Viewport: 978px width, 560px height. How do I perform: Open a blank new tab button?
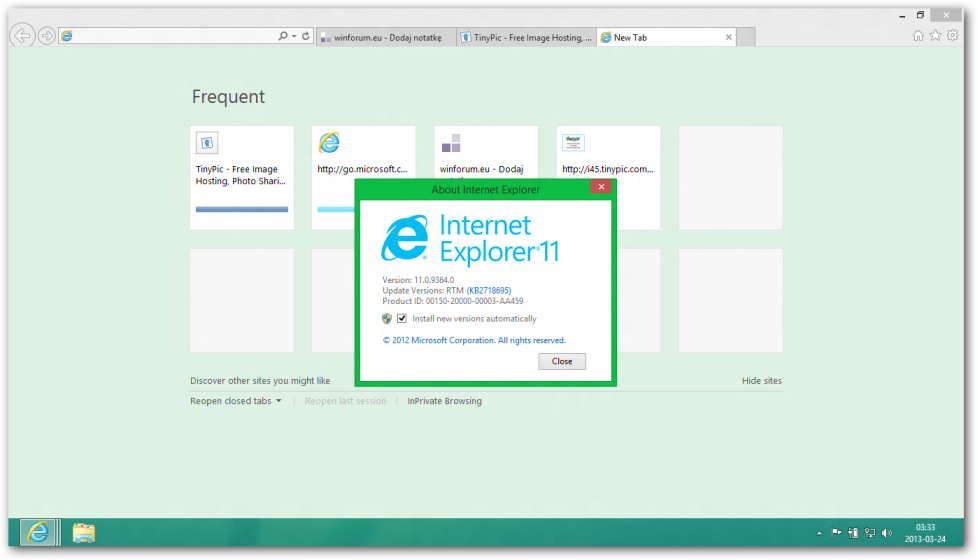pyautogui.click(x=746, y=37)
